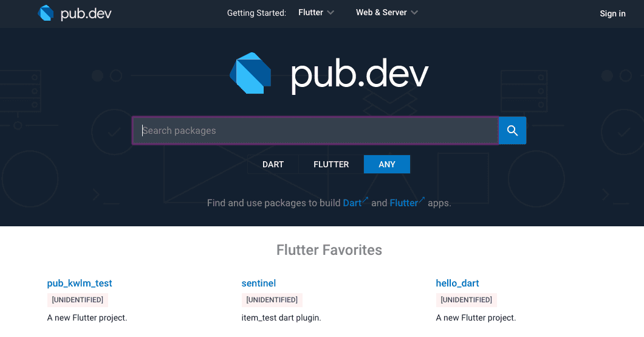Focus the Search packages input field
644x337 pixels.
[315, 130]
